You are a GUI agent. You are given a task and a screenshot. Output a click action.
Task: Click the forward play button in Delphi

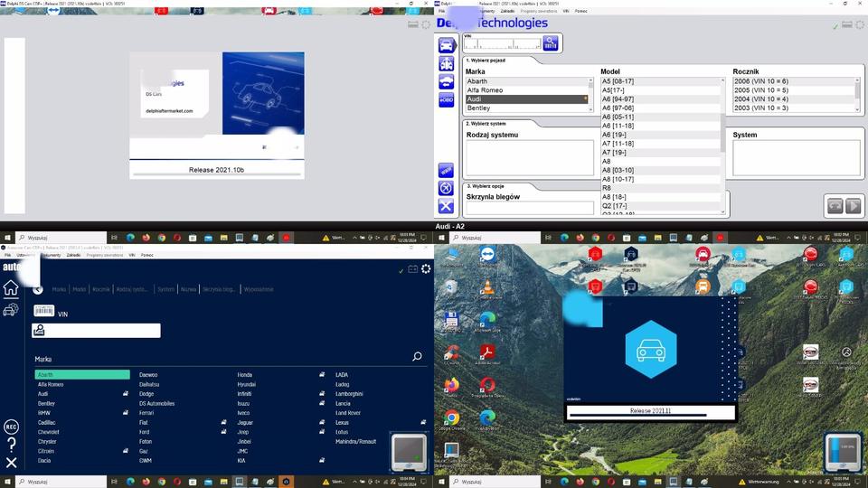[x=853, y=206]
